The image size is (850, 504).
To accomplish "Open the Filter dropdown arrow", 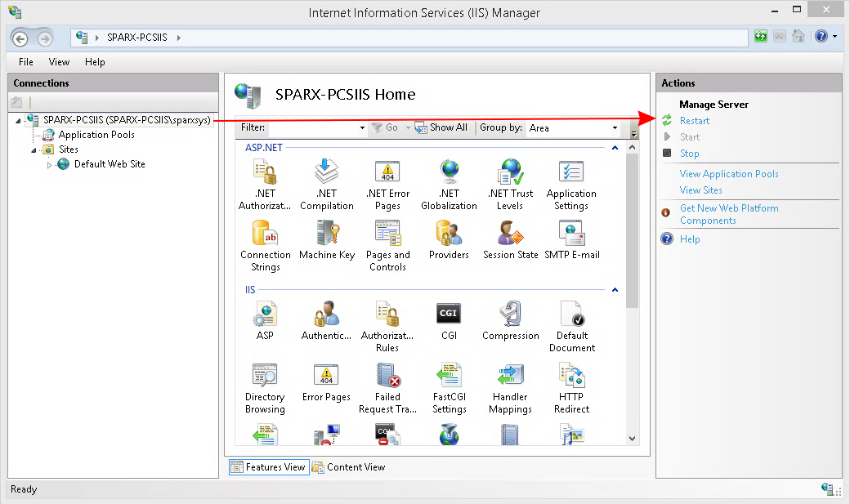I will pos(362,128).
